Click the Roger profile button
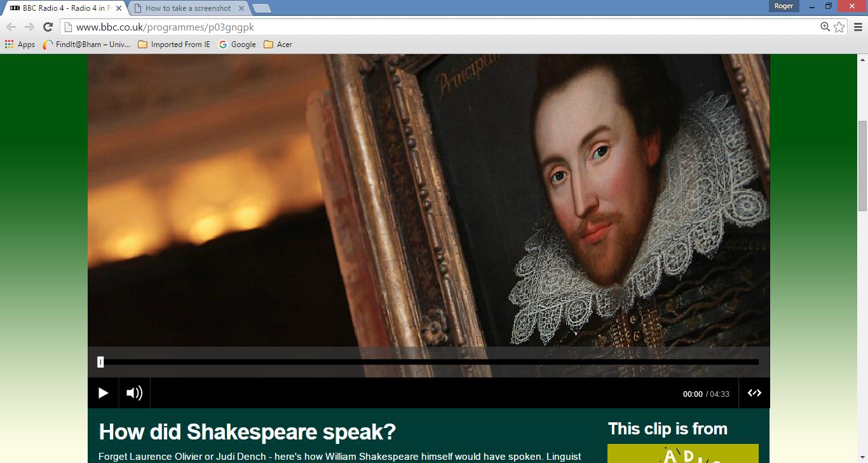 (783, 6)
